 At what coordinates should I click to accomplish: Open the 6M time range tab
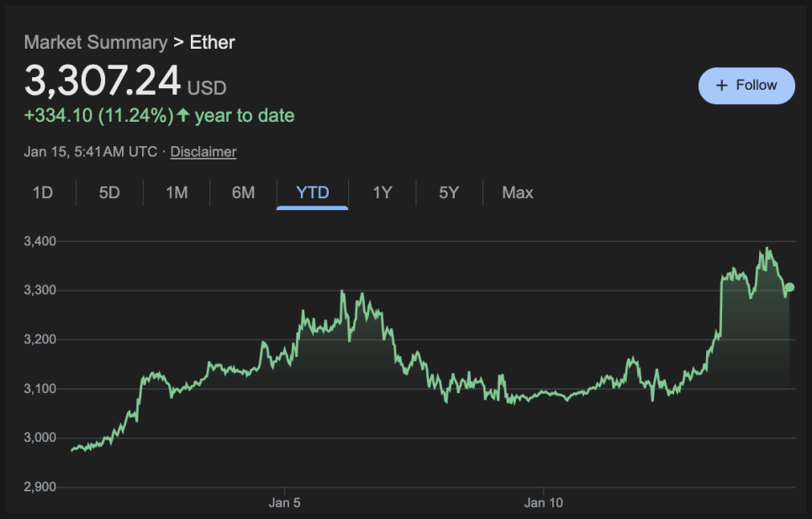click(x=243, y=193)
